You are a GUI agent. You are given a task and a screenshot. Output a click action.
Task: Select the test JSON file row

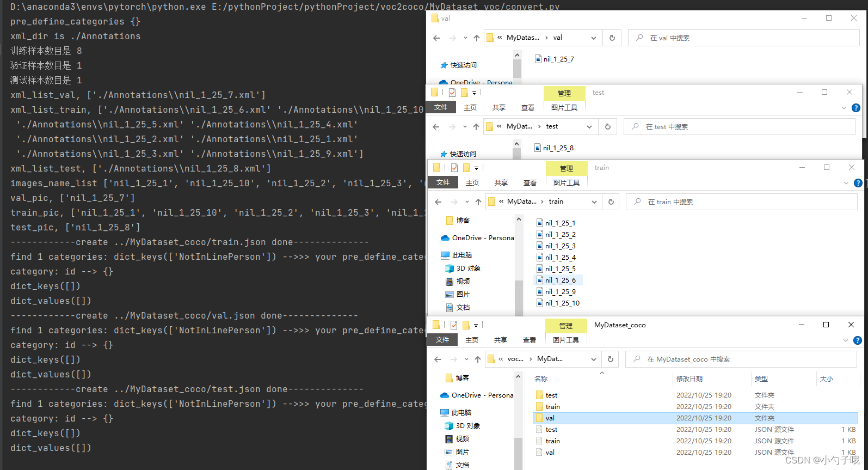695,430
